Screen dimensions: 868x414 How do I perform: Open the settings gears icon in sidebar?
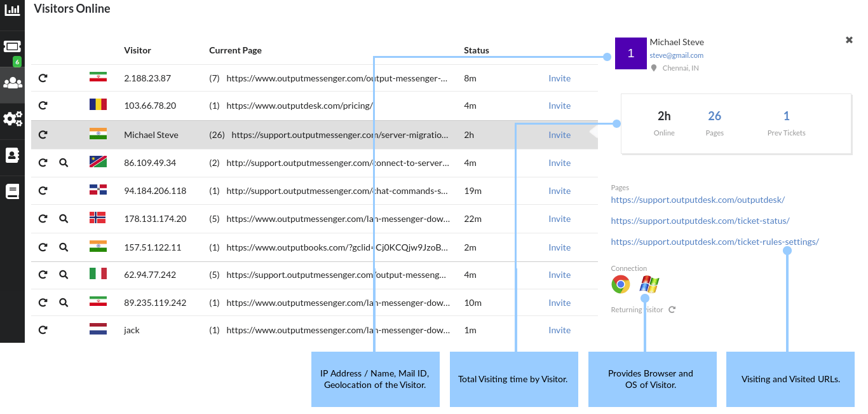click(12, 118)
